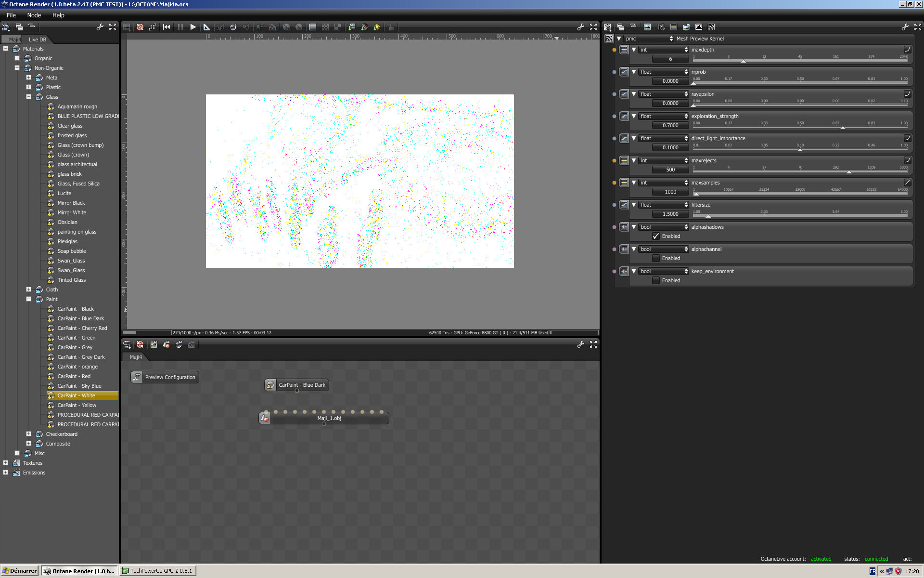Open the pmc kernel type dropdown
The height and width of the screenshot is (578, 924).
[648, 39]
